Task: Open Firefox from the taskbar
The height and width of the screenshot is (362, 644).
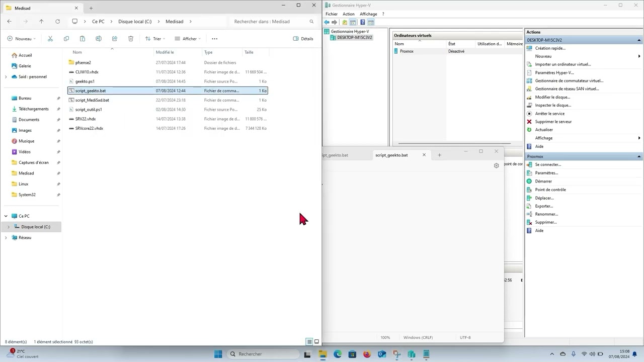Action: [x=367, y=354]
